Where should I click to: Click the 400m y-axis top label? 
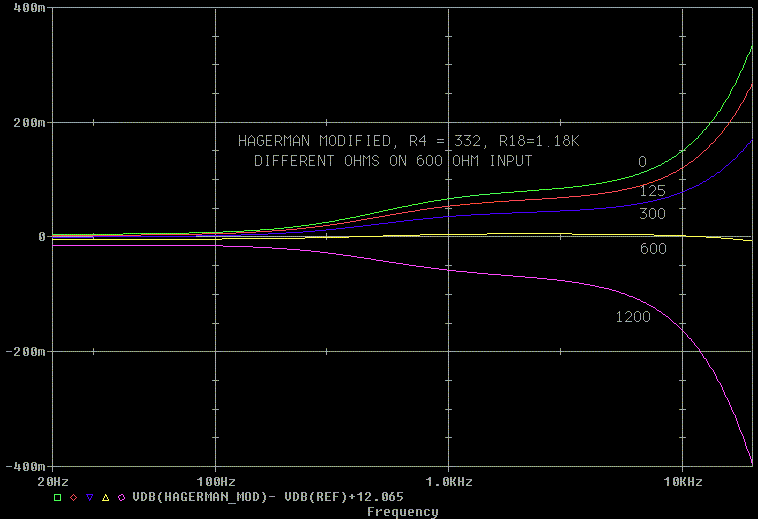point(27,8)
